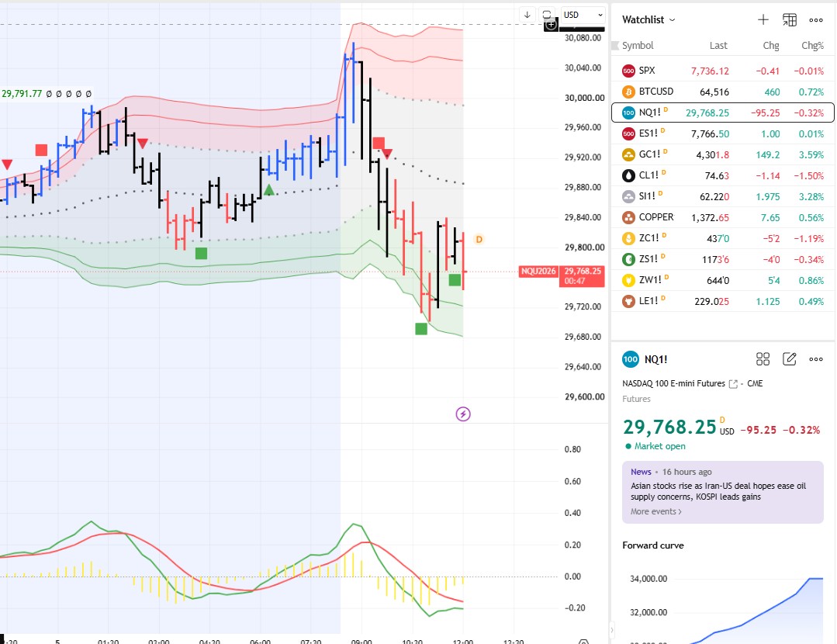Select the GC1! gold futures row
837x644 pixels.
point(723,154)
